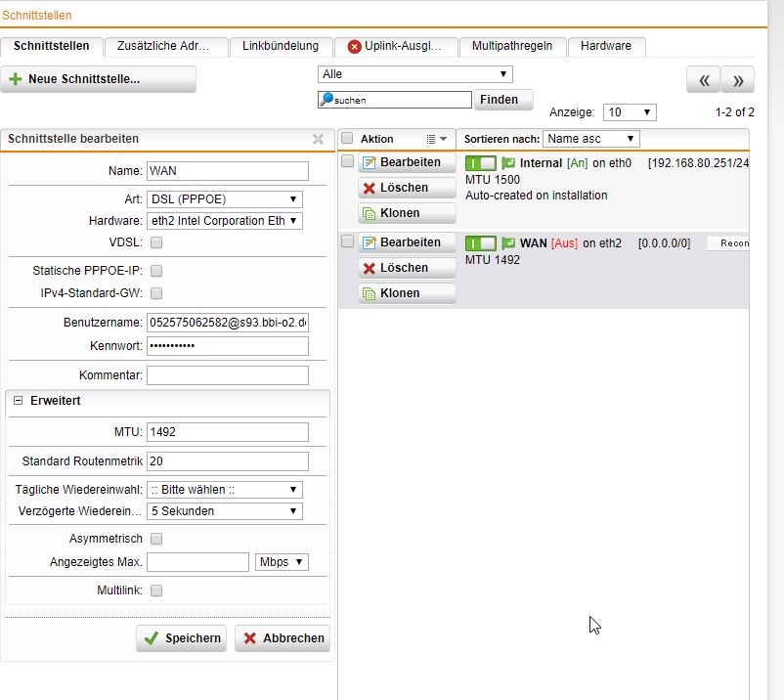Screen dimensions: 784x700
Task: Save the interface with Speichern
Action: [x=182, y=638]
